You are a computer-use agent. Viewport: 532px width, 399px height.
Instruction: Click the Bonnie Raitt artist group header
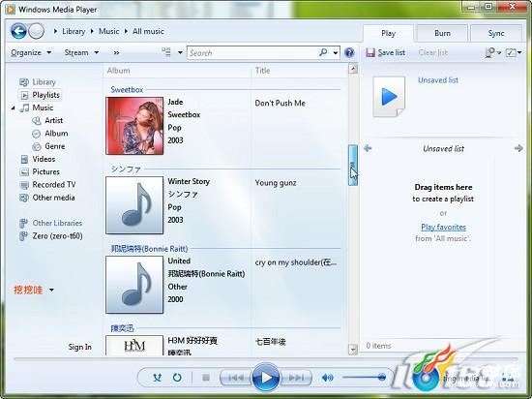pos(149,249)
